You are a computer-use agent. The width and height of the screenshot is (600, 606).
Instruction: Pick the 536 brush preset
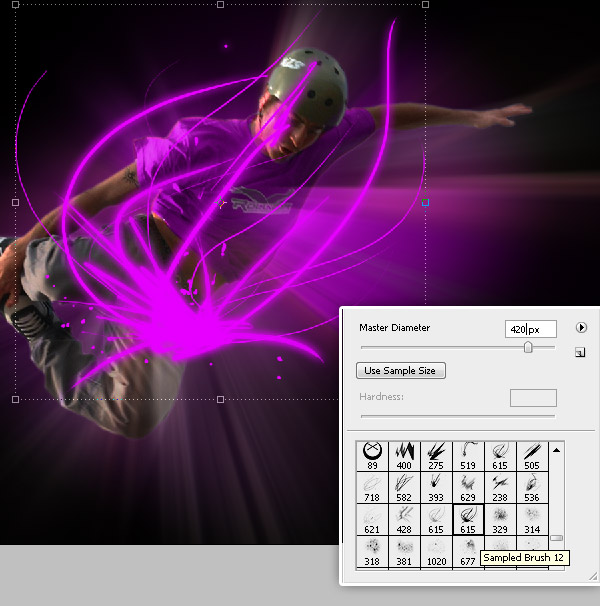532,488
